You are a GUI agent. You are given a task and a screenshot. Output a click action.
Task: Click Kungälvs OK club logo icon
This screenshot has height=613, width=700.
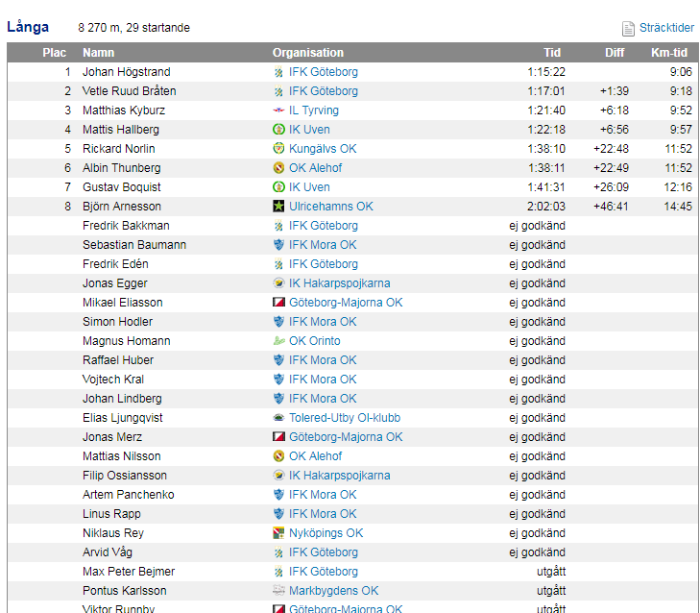coord(278,149)
